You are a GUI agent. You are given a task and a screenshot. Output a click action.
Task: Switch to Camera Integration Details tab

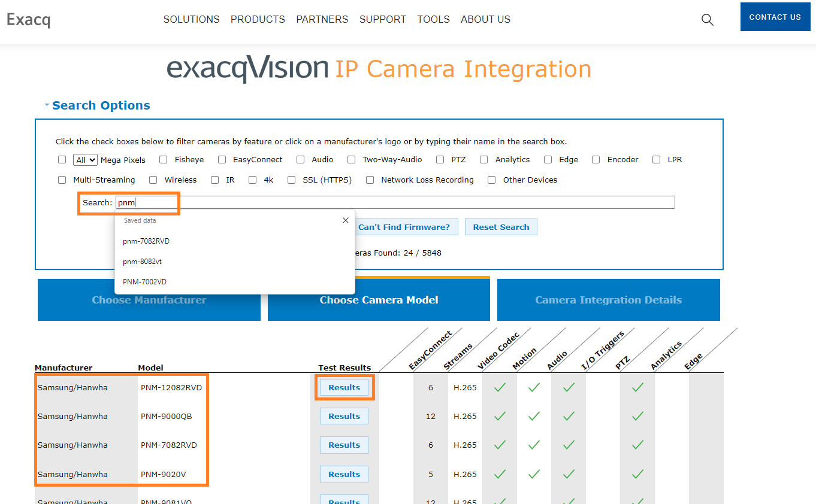(609, 300)
